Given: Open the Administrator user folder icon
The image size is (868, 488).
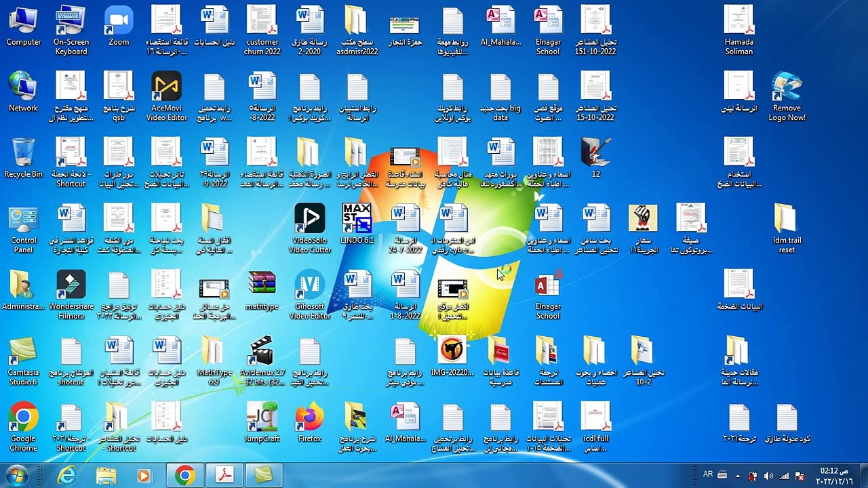Looking at the screenshot, I should pyautogui.click(x=23, y=291).
